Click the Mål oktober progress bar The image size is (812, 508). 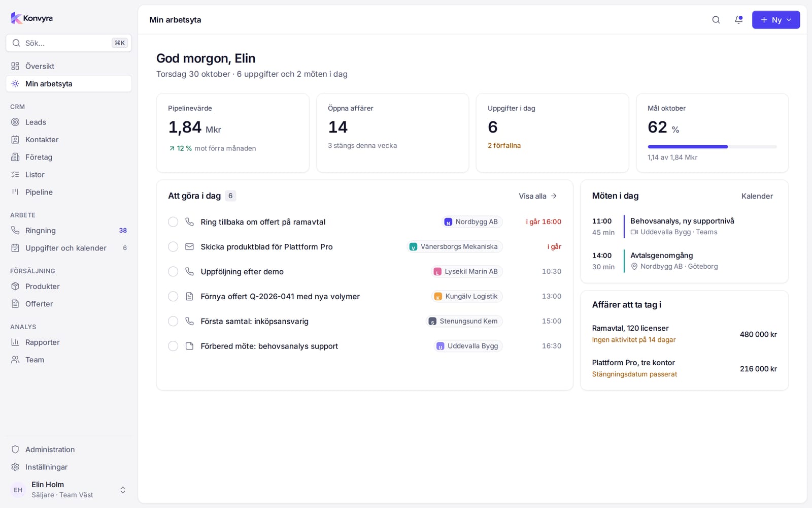tap(712, 147)
